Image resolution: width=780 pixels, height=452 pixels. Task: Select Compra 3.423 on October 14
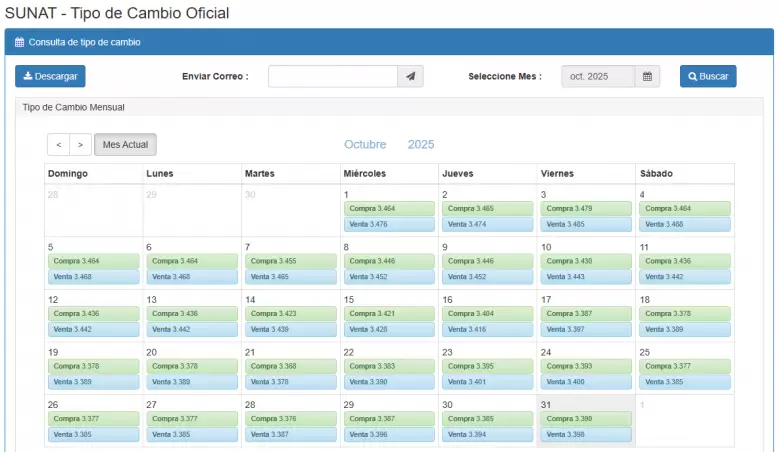coord(291,313)
